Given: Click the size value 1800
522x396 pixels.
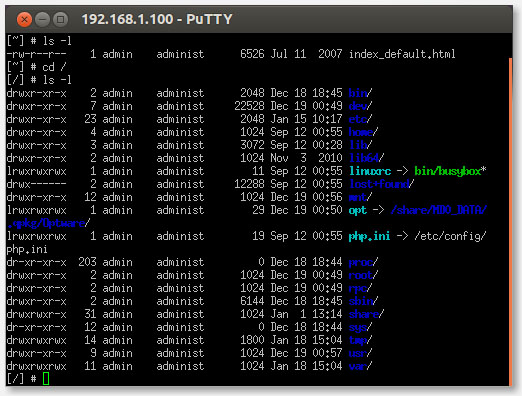Looking at the screenshot, I should [252, 340].
